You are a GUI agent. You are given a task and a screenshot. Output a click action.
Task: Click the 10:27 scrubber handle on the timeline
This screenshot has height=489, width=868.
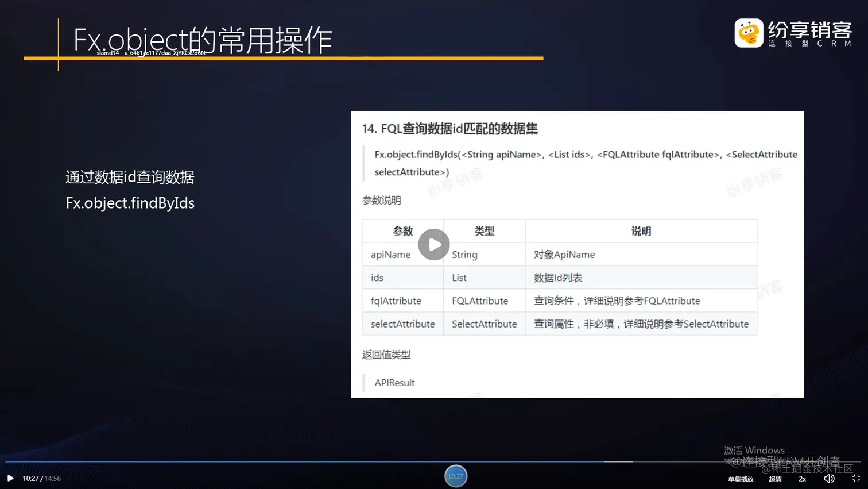(456, 476)
